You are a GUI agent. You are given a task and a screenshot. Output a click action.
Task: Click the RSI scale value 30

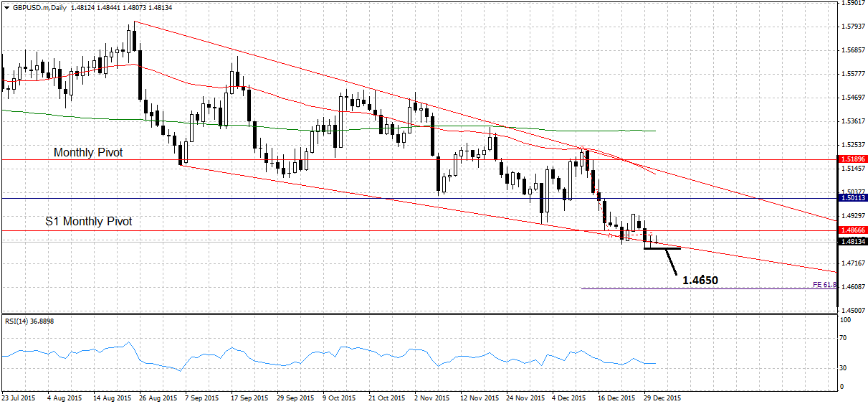[844, 368]
